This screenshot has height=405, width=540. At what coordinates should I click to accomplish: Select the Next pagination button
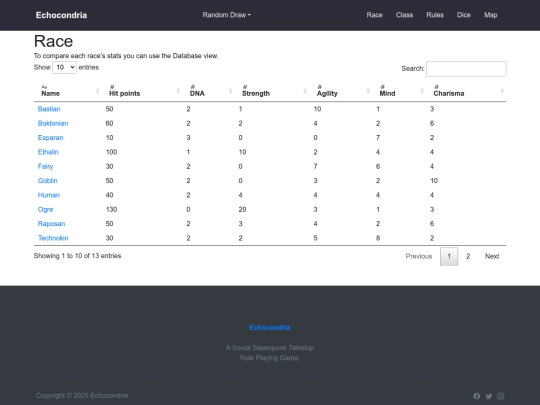(x=492, y=256)
